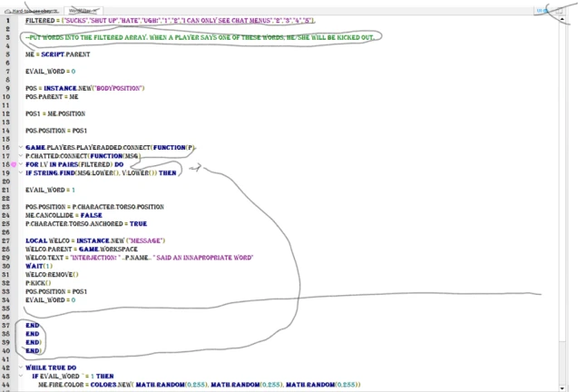Click the cloud icon on the first tab
Screen dimensions: 578x392
pos(8,10)
